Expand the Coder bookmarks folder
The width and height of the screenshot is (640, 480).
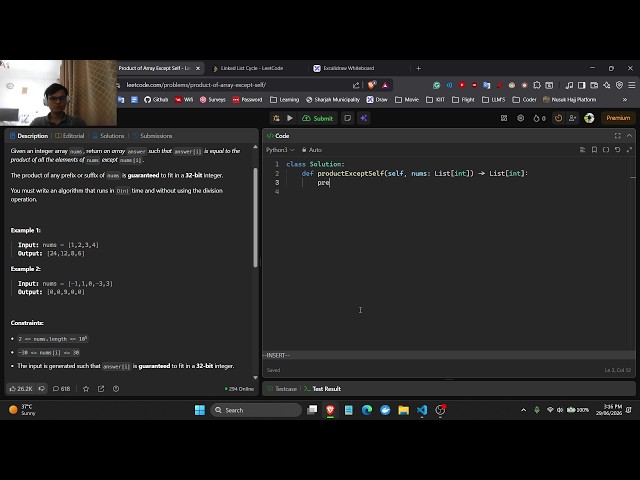[x=524, y=100]
